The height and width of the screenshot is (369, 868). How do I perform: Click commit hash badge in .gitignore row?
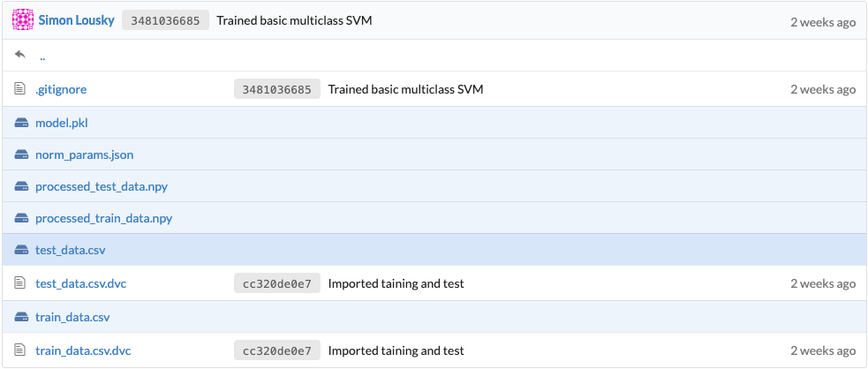tap(276, 89)
